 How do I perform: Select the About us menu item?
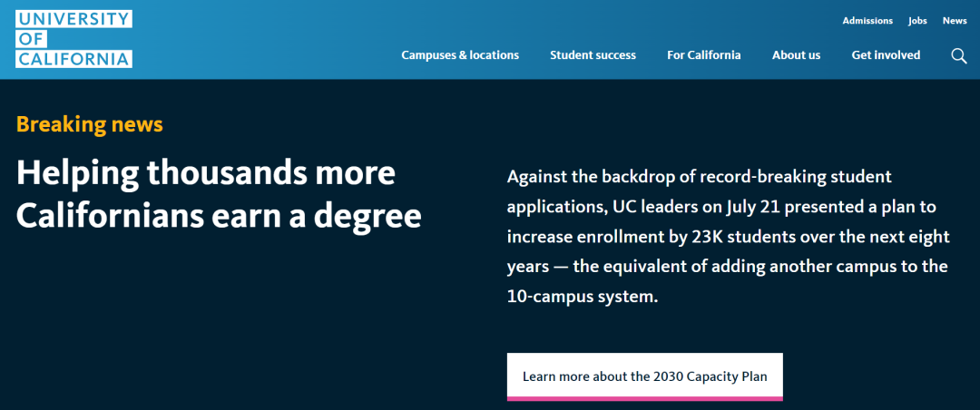point(796,55)
